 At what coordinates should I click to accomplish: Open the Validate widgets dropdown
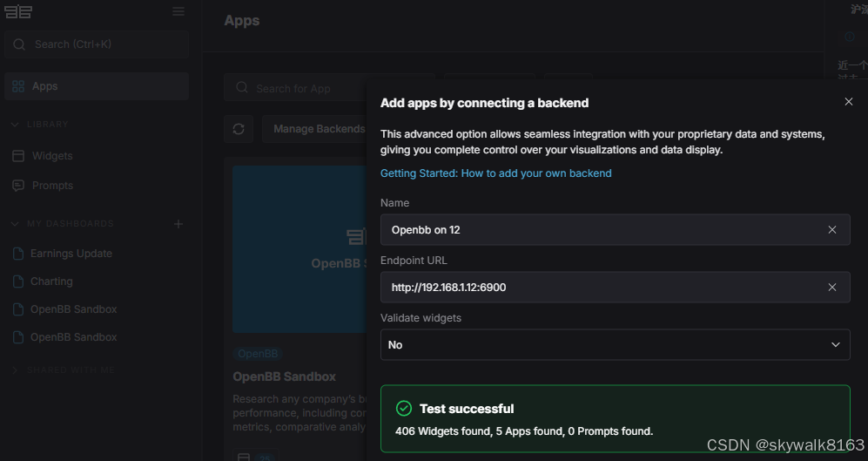click(x=615, y=345)
